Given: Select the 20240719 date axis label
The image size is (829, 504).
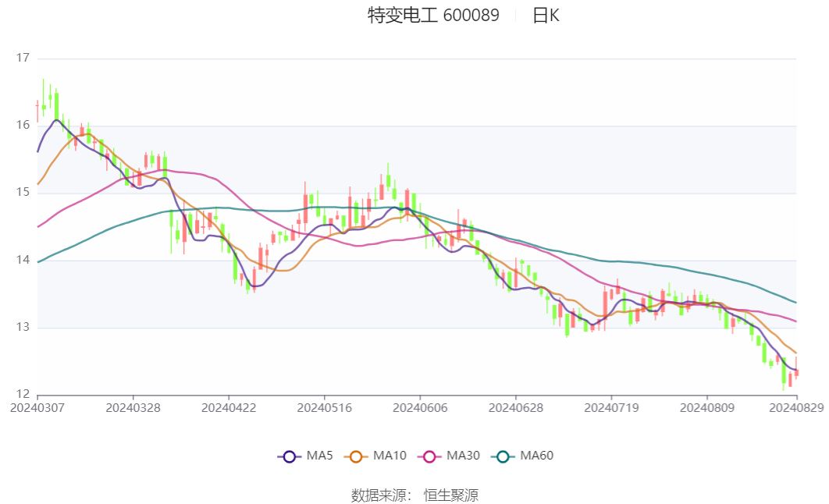Looking at the screenshot, I should pos(611,408).
